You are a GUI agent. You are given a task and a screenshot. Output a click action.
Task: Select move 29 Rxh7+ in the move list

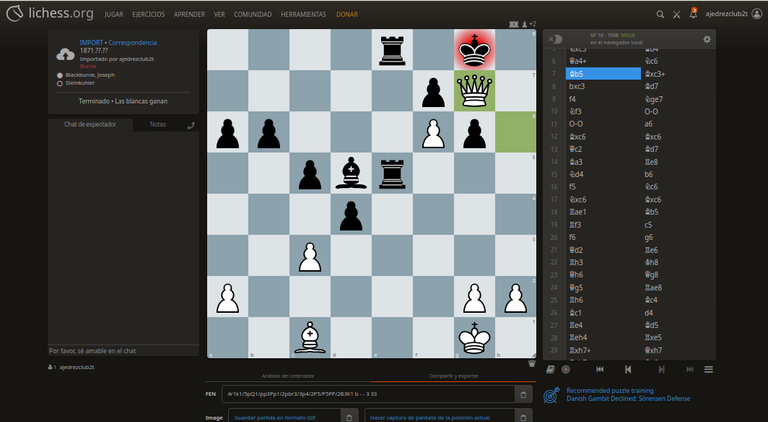[603, 351]
